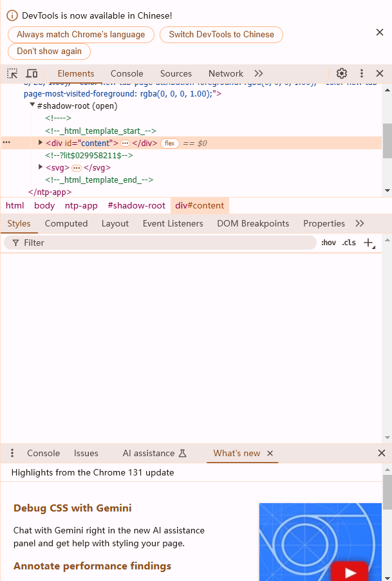Open the Event Listeners tab
This screenshot has height=581, width=392.
(173, 223)
